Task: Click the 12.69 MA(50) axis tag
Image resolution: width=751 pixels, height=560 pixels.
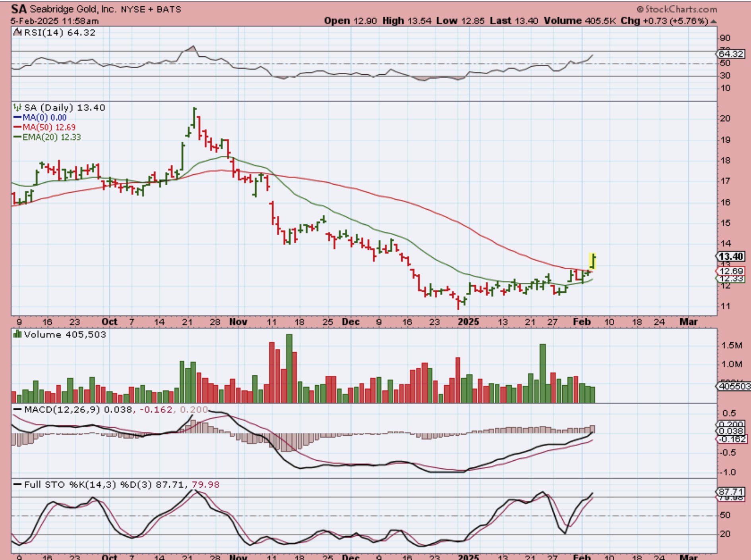Action: coord(730,271)
